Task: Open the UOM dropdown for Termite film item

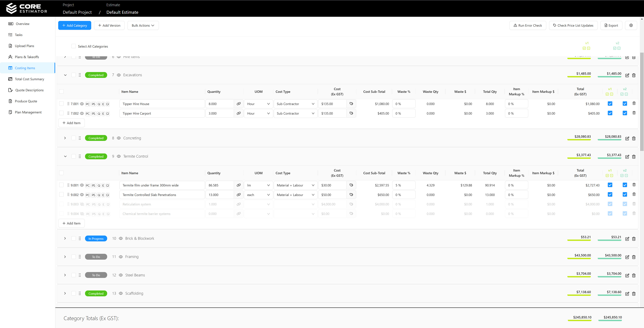Action: pos(258,185)
